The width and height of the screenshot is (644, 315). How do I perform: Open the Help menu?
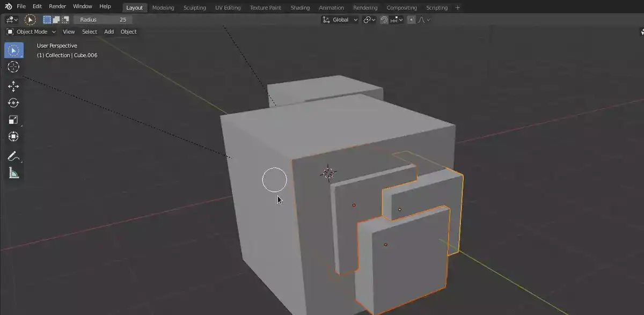click(x=105, y=6)
